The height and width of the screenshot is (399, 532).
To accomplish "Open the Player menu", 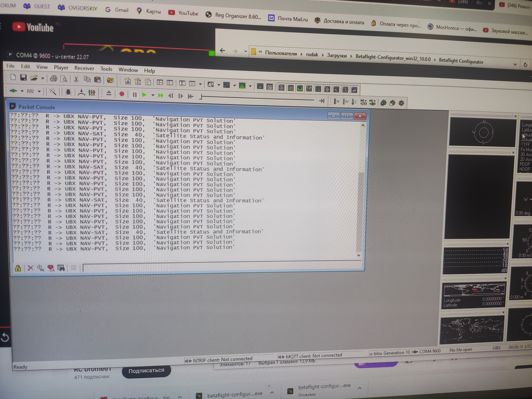I will tap(61, 68).
